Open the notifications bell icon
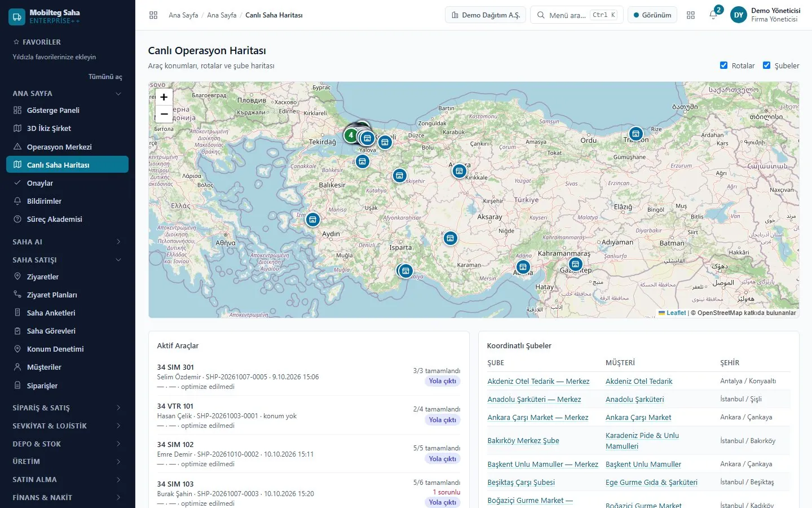Screen dimensions: 812x508 [713, 15]
